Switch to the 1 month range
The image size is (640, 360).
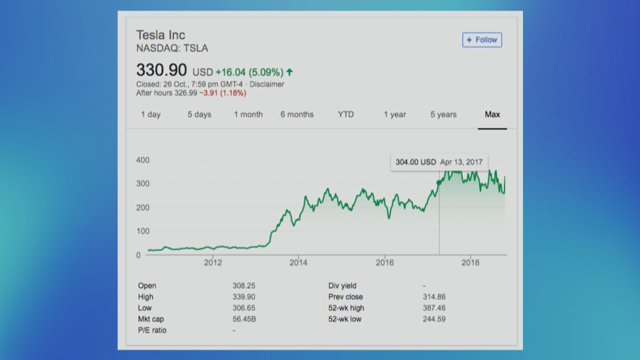tap(248, 115)
